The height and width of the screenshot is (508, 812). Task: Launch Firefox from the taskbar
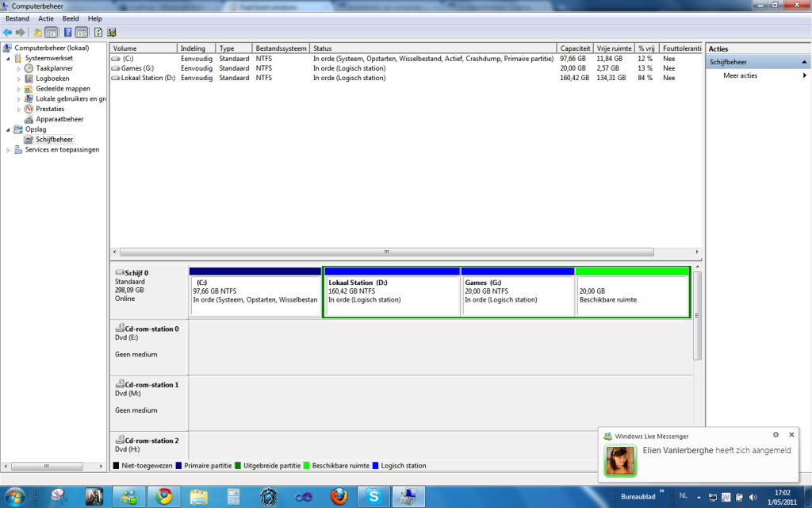click(x=339, y=497)
